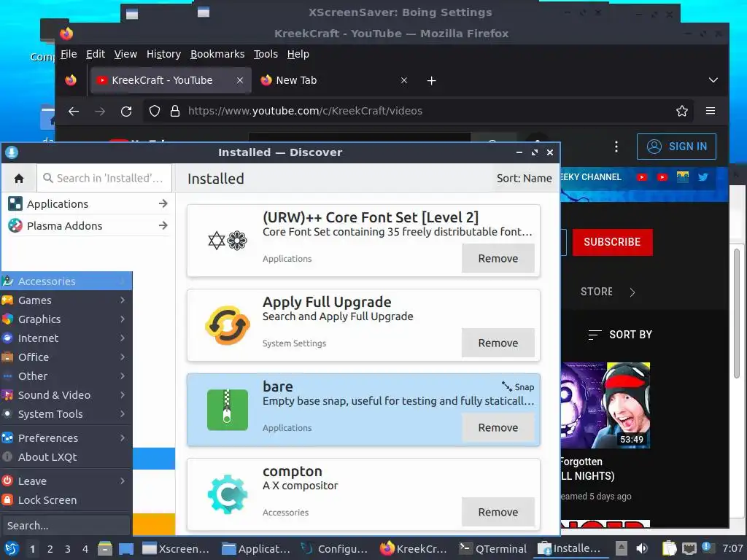Click the YouTube SIGN IN button

pyautogui.click(x=676, y=146)
